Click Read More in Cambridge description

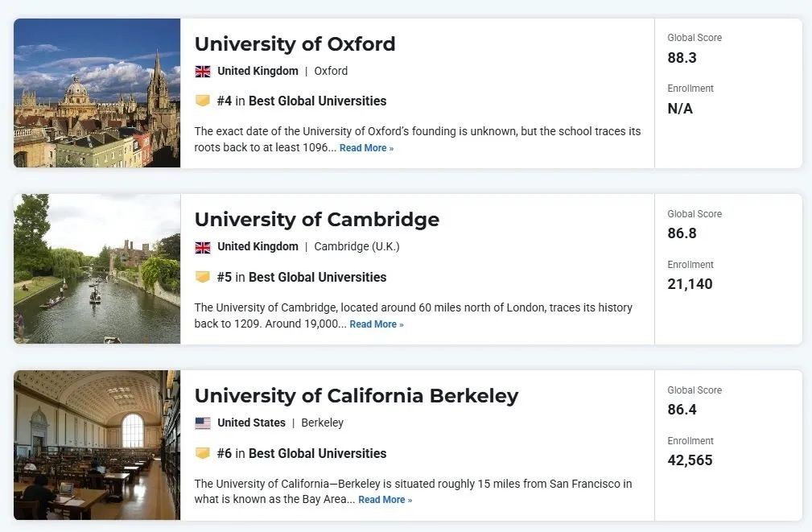click(x=377, y=324)
